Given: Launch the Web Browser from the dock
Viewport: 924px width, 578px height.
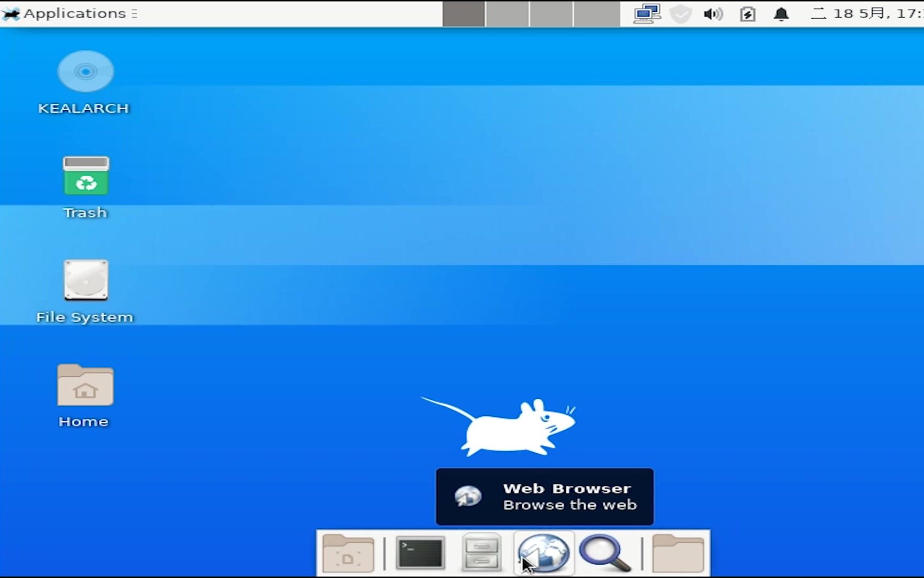Looking at the screenshot, I should 543,553.
